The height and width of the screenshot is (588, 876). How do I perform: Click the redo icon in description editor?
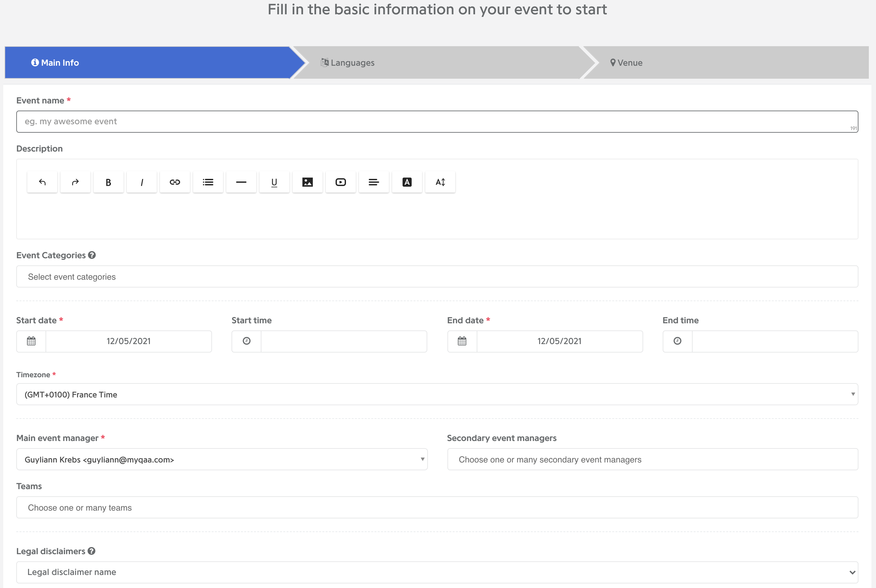tap(75, 182)
